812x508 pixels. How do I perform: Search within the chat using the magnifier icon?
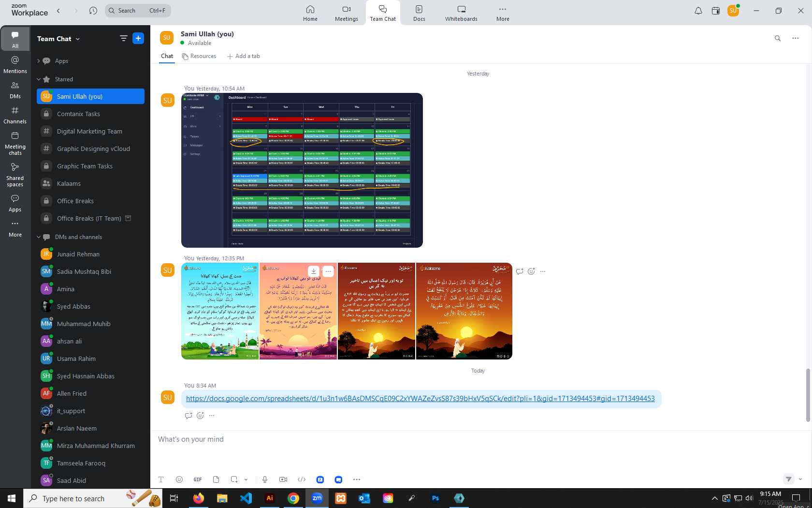pos(778,38)
